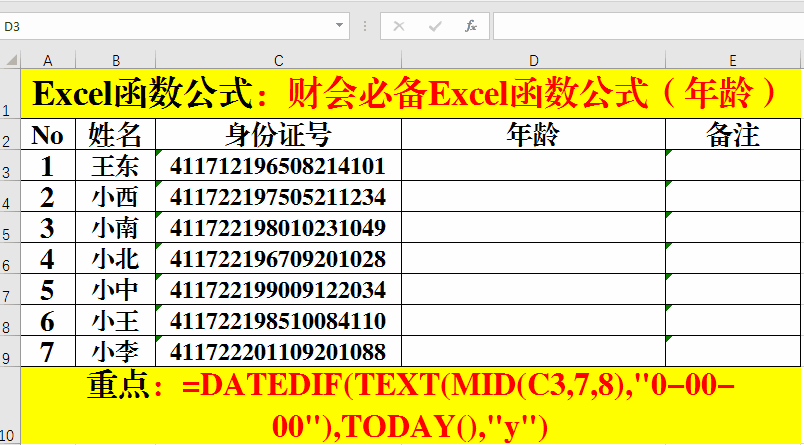This screenshot has width=804, height=445.
Task: Select row 4 header
Action: coord(10,196)
